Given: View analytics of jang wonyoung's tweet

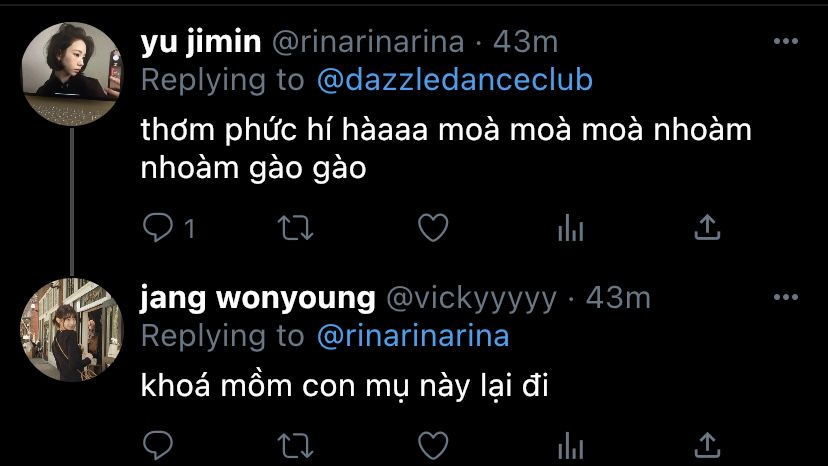Looking at the screenshot, I should coord(570,445).
